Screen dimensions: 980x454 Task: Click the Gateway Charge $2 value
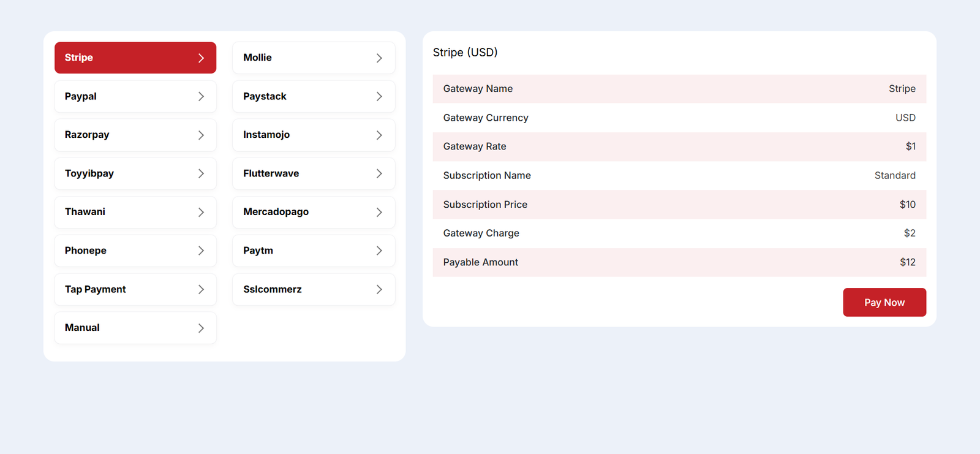click(909, 233)
